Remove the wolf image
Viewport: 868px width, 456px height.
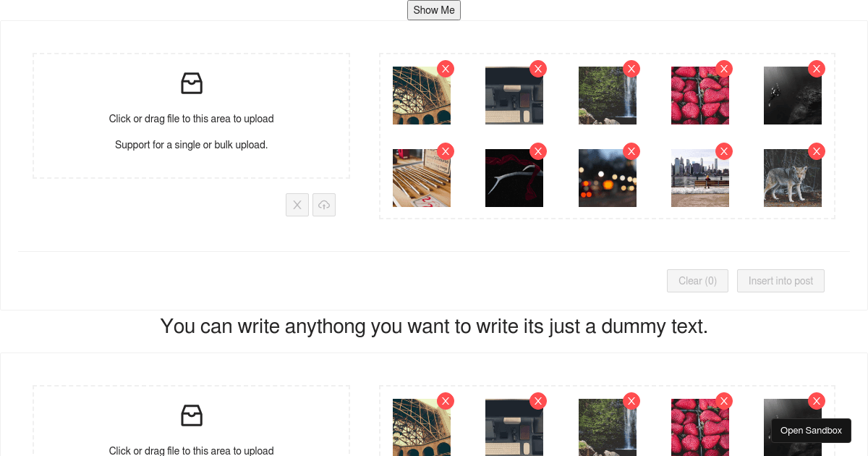(x=817, y=151)
